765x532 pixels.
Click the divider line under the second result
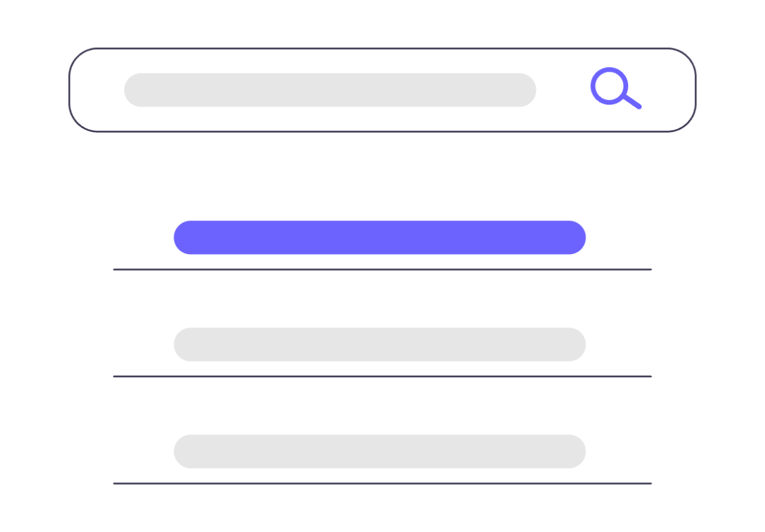point(382,377)
